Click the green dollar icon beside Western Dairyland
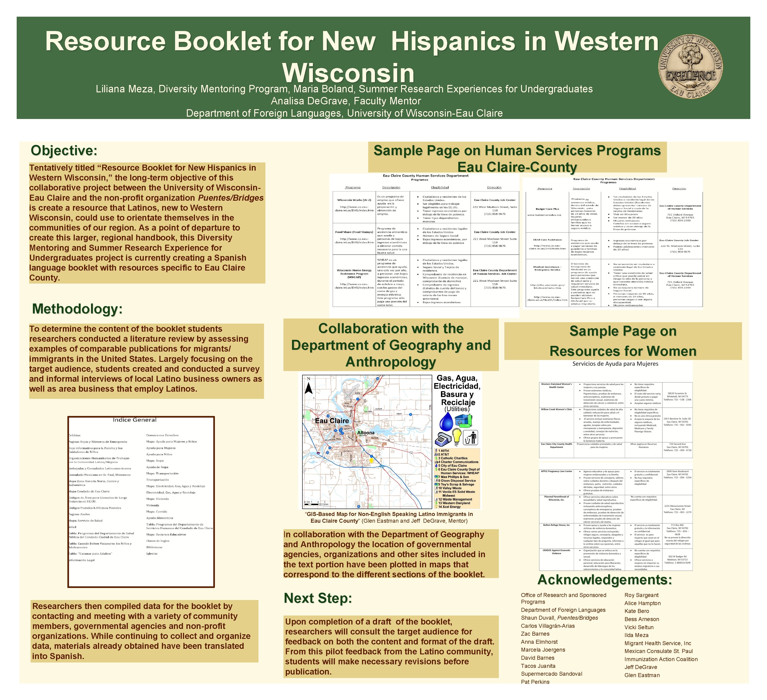This screenshot has height=700, width=767. click(x=436, y=503)
